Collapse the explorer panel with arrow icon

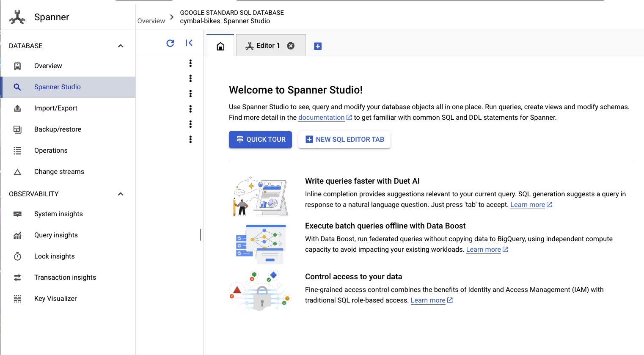tap(189, 43)
